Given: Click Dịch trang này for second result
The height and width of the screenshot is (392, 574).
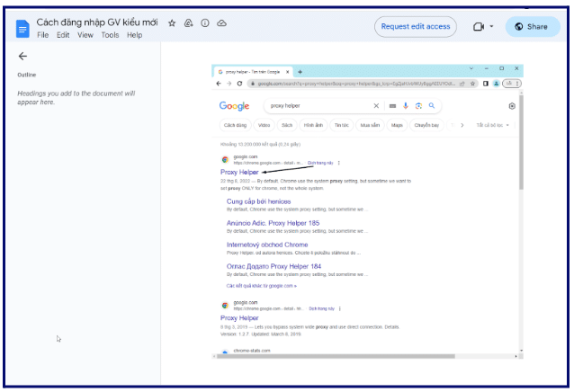Looking at the screenshot, I should coord(321,309).
